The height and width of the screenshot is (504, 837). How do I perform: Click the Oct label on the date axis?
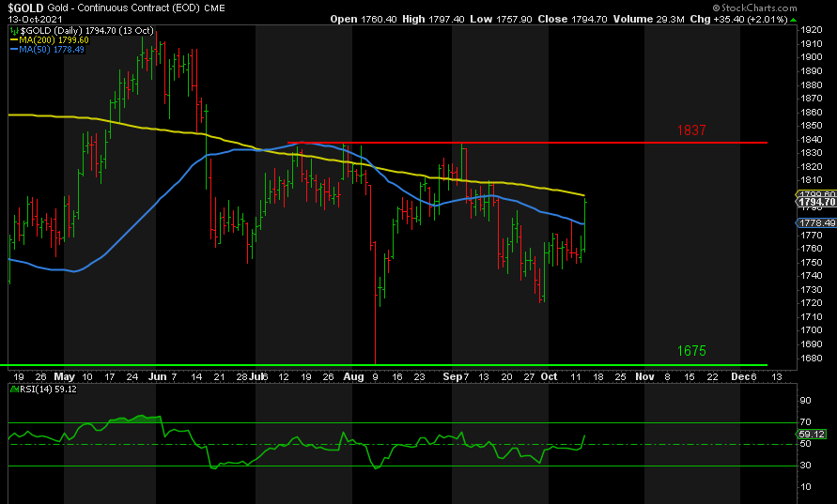click(550, 376)
